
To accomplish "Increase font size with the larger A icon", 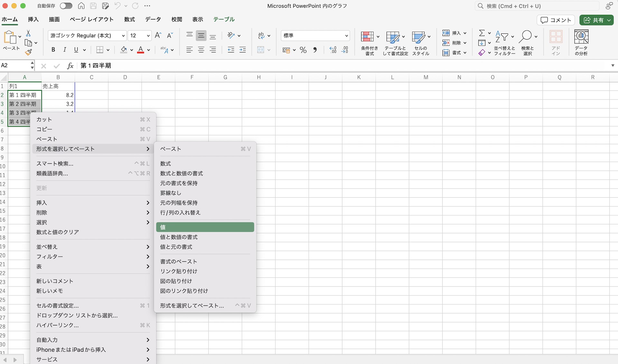I will (x=158, y=35).
